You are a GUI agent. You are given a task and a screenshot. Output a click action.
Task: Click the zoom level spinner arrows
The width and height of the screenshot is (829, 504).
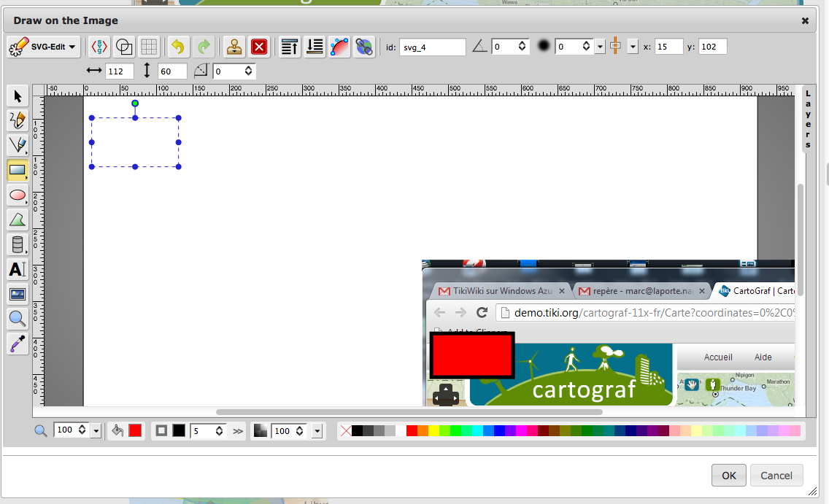82,430
